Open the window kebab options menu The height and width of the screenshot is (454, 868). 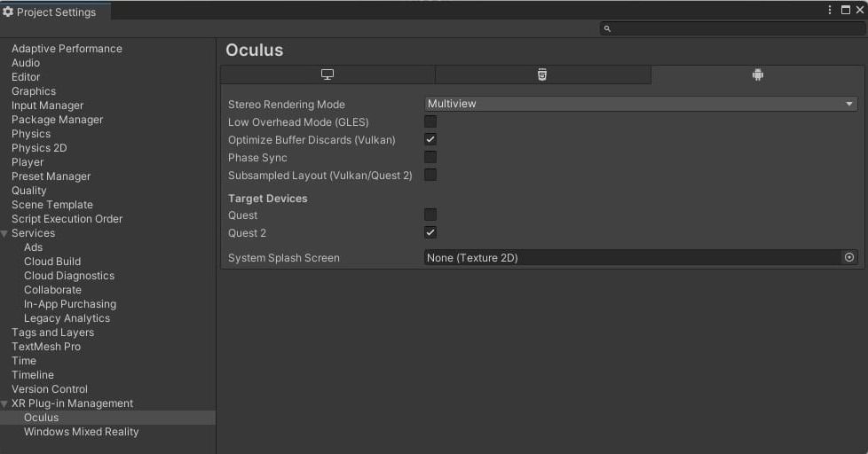click(x=830, y=11)
